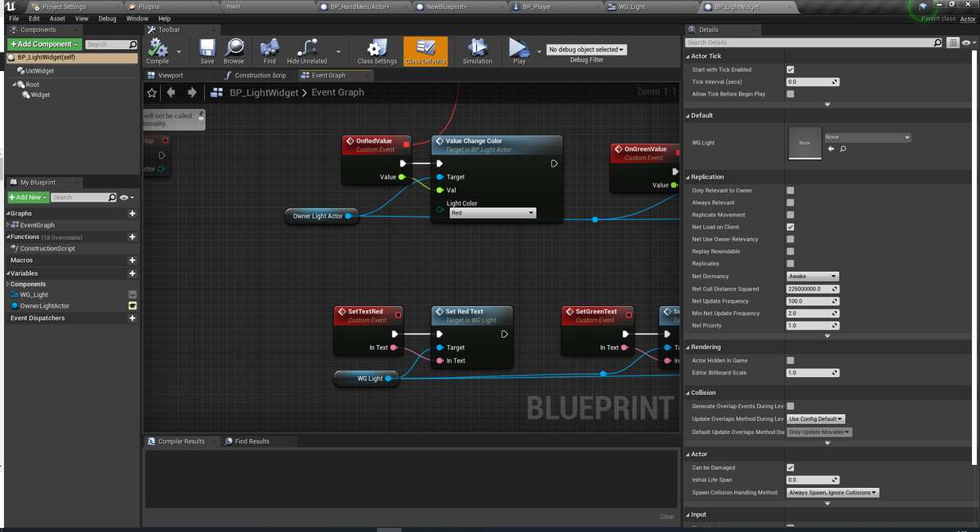The width and height of the screenshot is (980, 532).
Task: Collapse the Actor Tick section
Action: click(688, 56)
